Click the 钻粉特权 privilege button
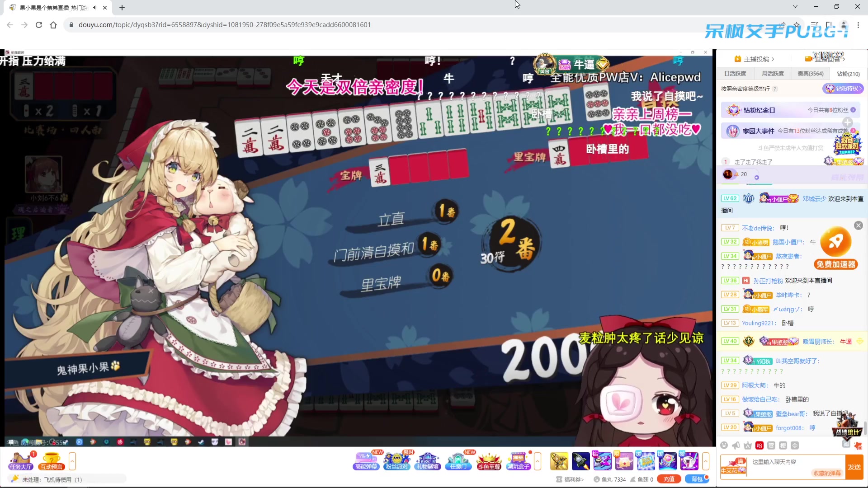 [843, 89]
